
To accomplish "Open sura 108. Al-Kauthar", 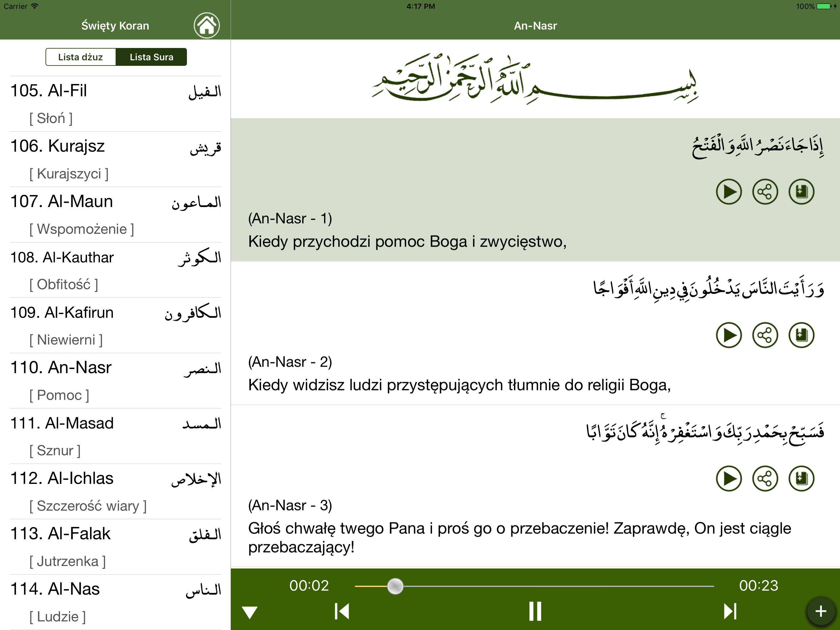I will coord(115,270).
